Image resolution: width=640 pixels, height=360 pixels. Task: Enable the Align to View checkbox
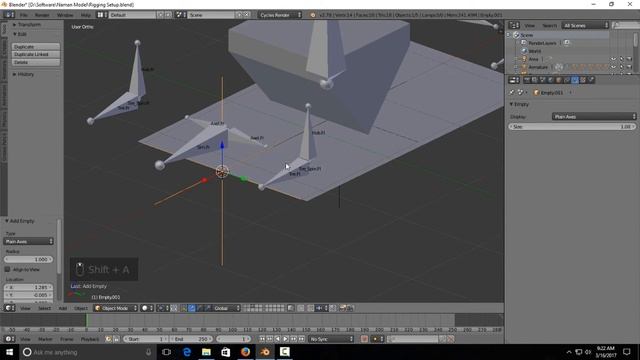[7, 269]
